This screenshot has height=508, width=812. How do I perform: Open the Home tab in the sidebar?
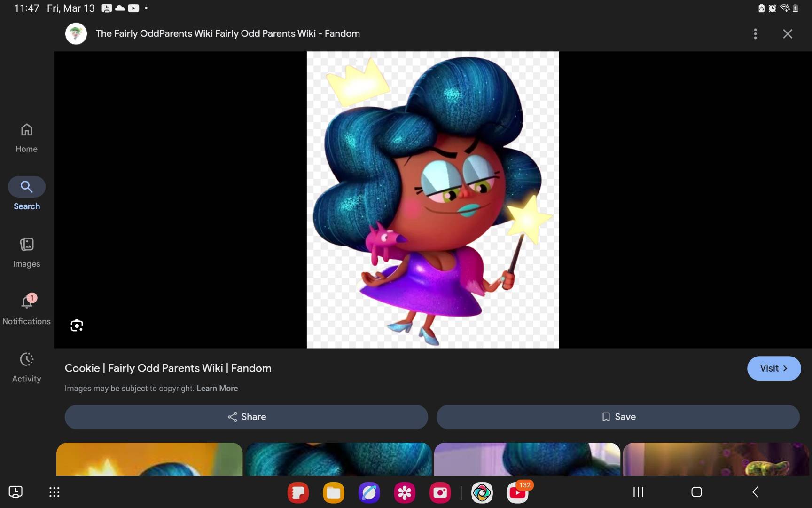(x=26, y=138)
